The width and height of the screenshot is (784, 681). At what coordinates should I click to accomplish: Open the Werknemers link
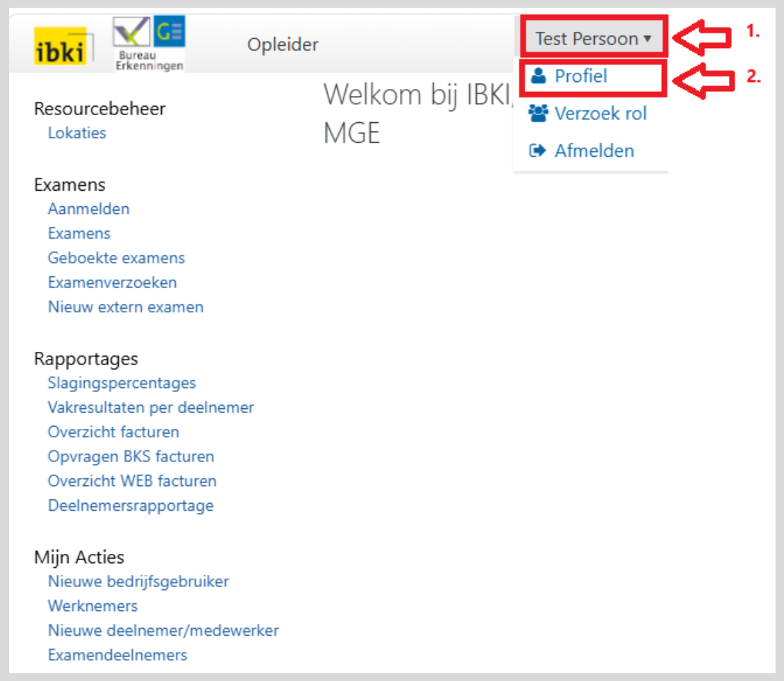pos(93,605)
